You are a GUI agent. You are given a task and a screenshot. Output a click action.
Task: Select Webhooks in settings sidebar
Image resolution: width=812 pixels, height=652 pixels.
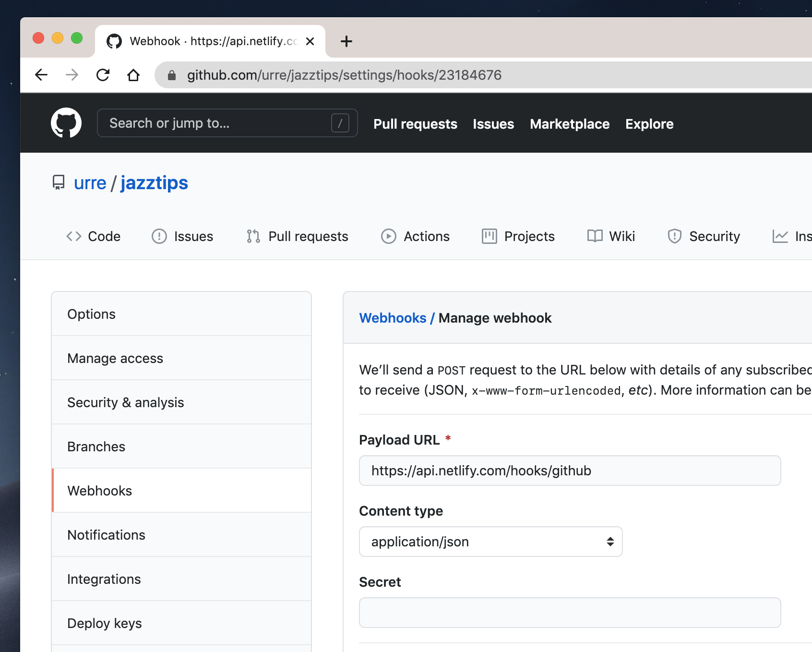[x=181, y=491]
